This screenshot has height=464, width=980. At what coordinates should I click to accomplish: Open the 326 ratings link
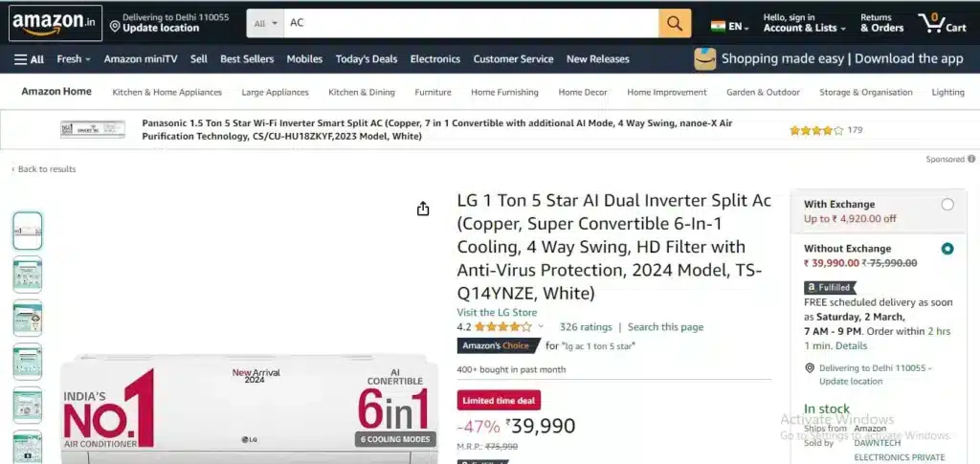[x=586, y=326]
